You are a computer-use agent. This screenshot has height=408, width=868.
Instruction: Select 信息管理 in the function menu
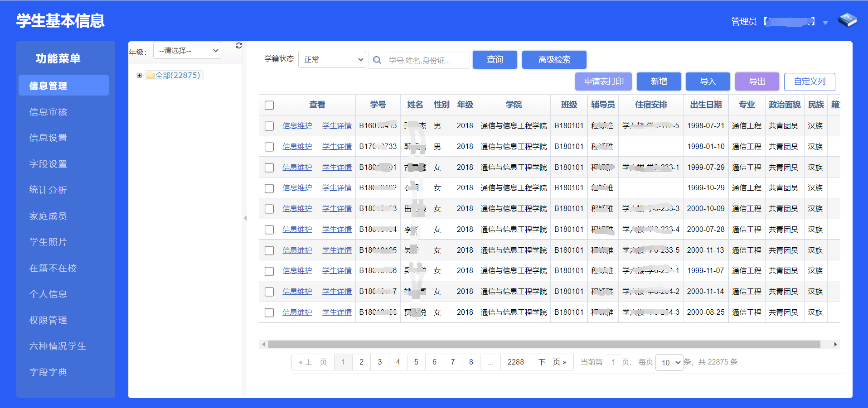63,86
